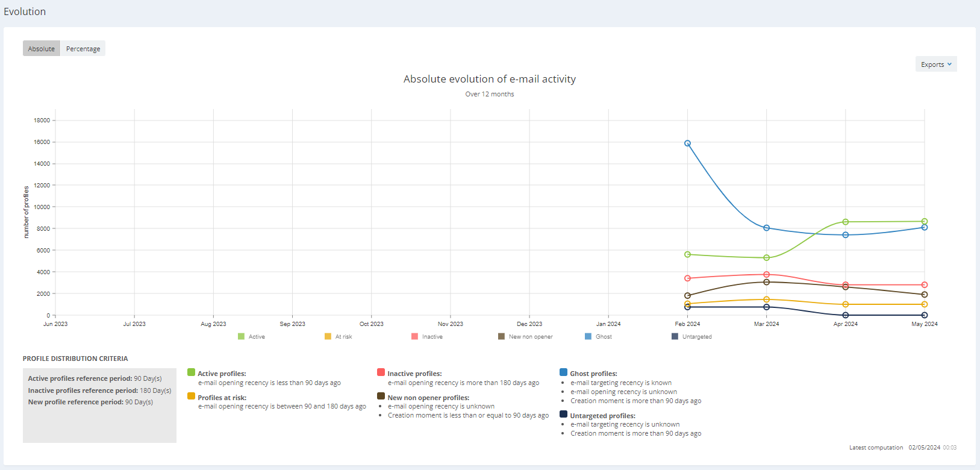This screenshot has width=980, height=470.
Task: Click the Inactive data point at Mar 2024
Action: point(766,274)
